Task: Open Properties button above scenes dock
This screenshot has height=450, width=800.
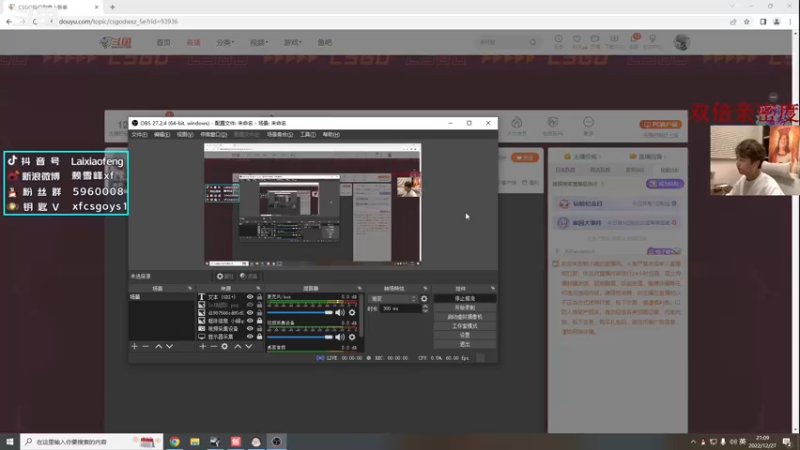Action: click(x=224, y=276)
